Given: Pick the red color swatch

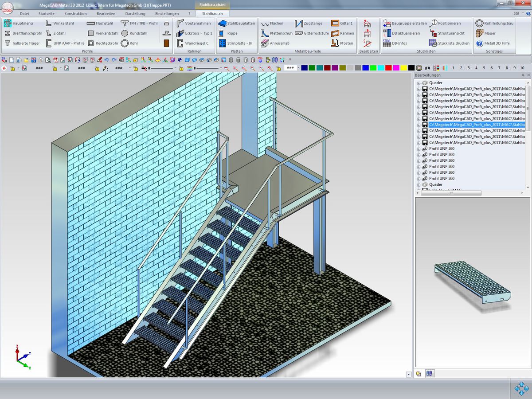Looking at the screenshot, I should pyautogui.click(x=388, y=68).
